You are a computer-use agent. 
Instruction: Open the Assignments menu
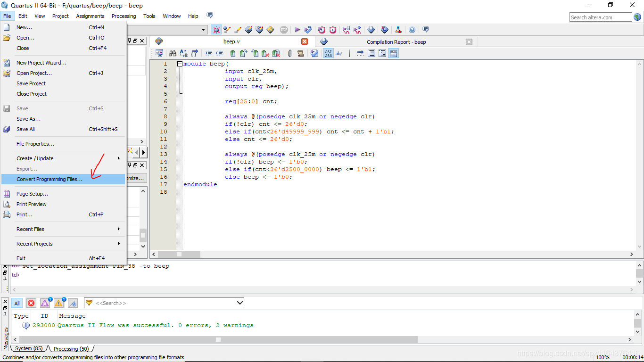90,16
